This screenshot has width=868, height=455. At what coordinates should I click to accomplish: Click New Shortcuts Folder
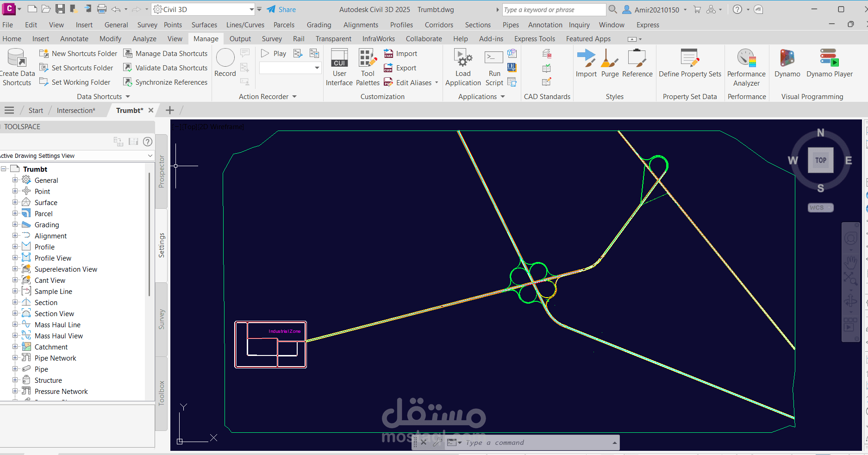tap(78, 54)
